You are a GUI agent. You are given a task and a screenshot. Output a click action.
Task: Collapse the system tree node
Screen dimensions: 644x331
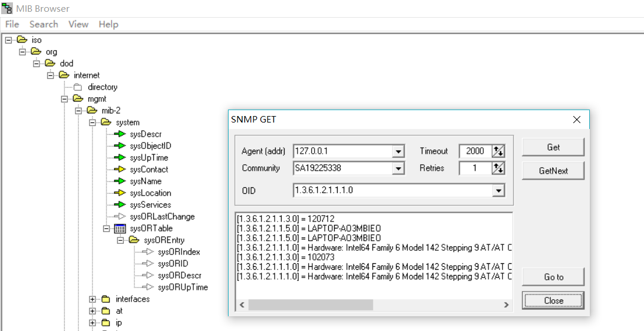click(x=93, y=123)
